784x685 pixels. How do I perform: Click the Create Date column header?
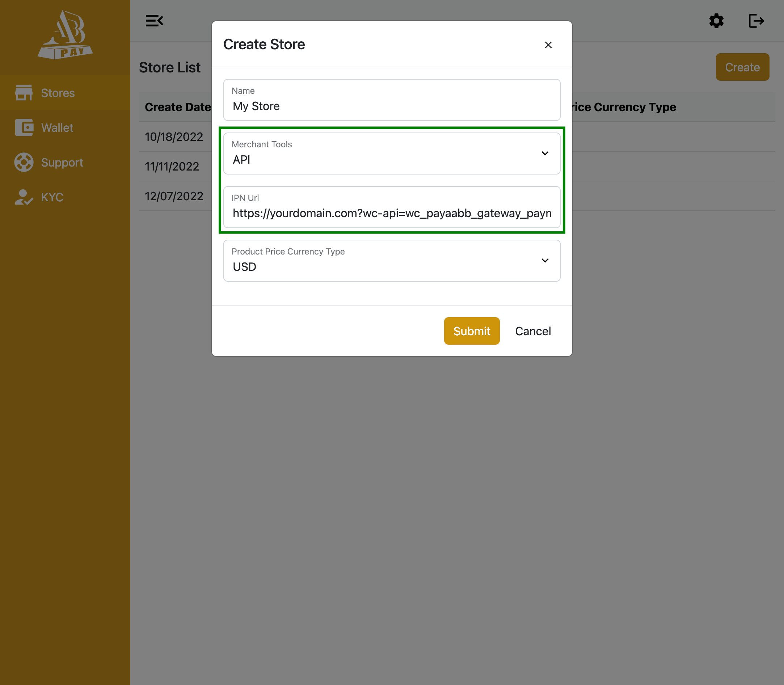click(178, 107)
